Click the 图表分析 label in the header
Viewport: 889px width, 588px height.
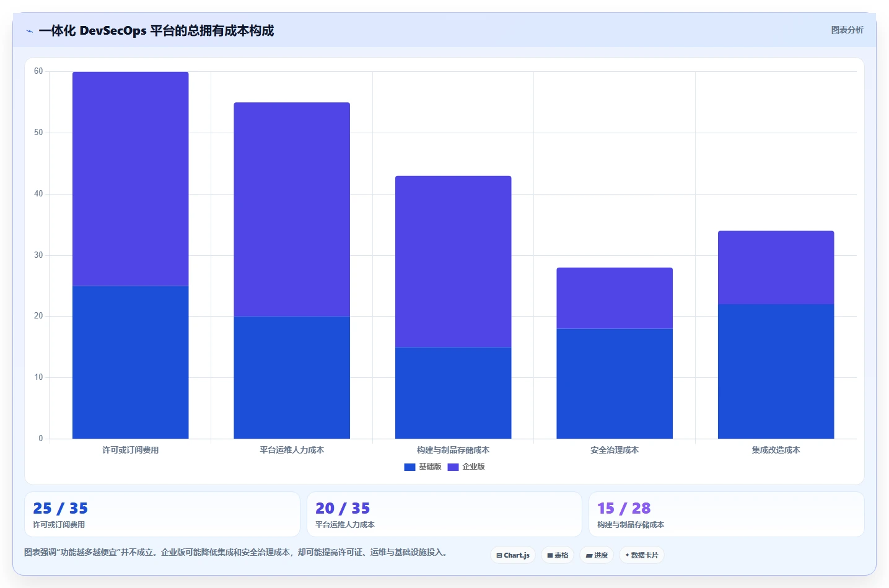point(847,30)
